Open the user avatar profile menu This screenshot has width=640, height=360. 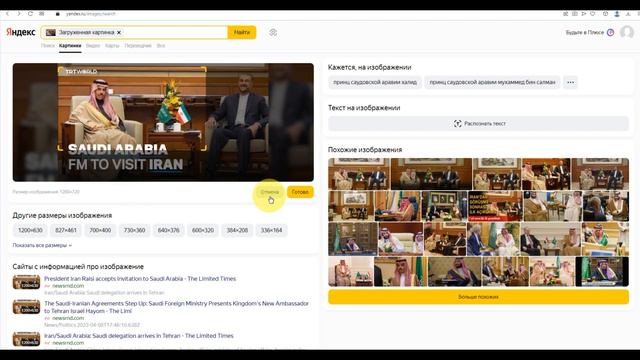click(x=627, y=32)
